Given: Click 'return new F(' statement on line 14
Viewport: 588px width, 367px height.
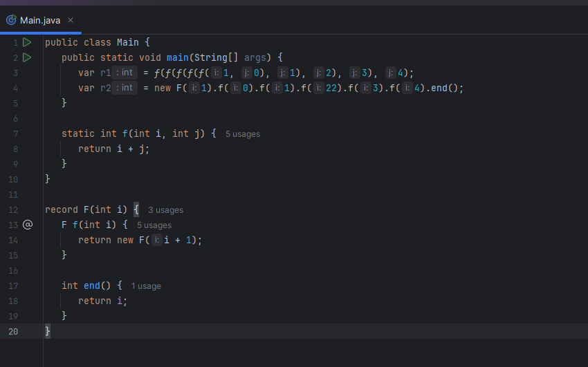Looking at the screenshot, I should [114, 240].
